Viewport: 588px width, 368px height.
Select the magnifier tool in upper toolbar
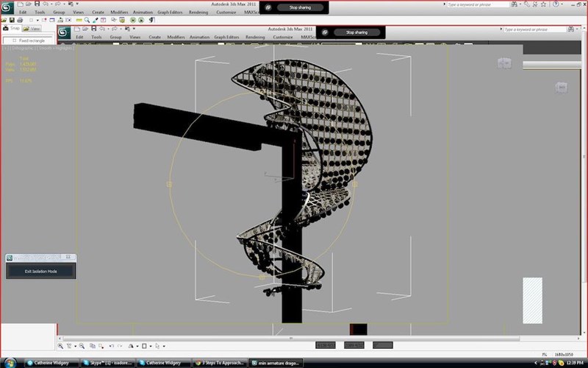coord(87,20)
